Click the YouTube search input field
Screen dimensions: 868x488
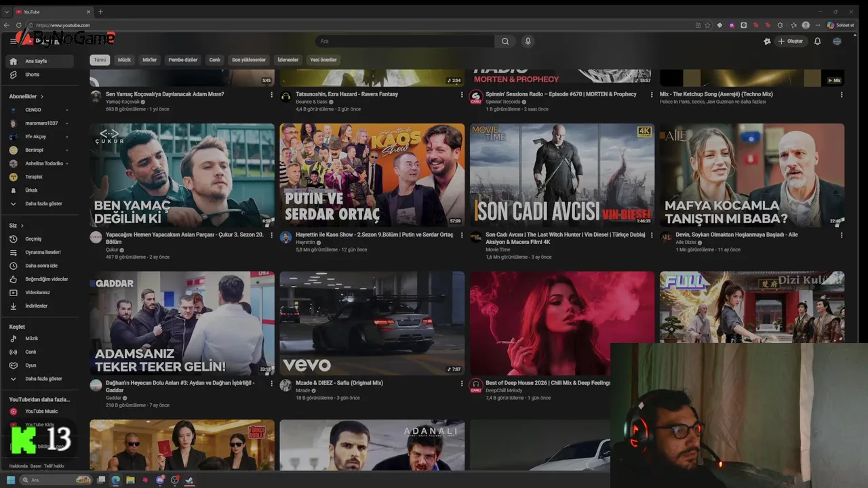406,41
